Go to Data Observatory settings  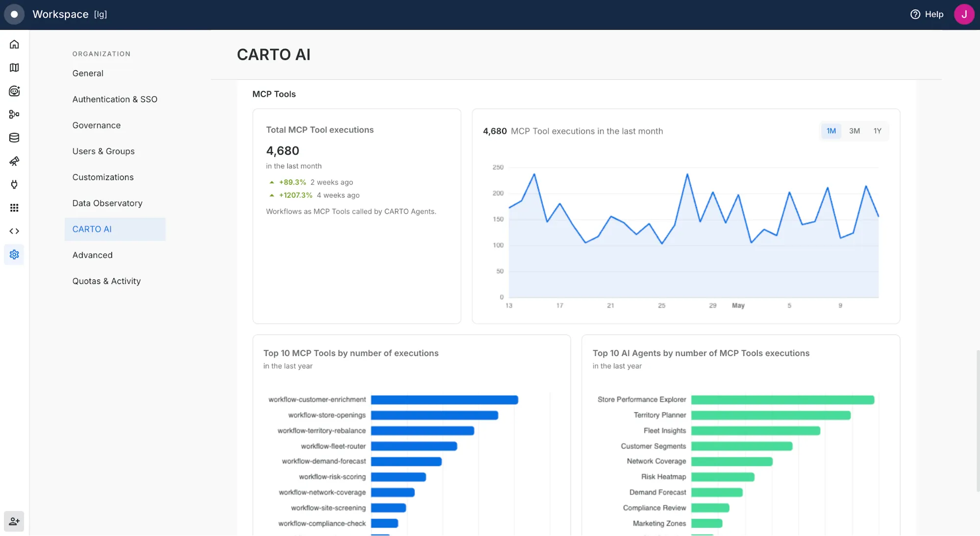click(115, 203)
